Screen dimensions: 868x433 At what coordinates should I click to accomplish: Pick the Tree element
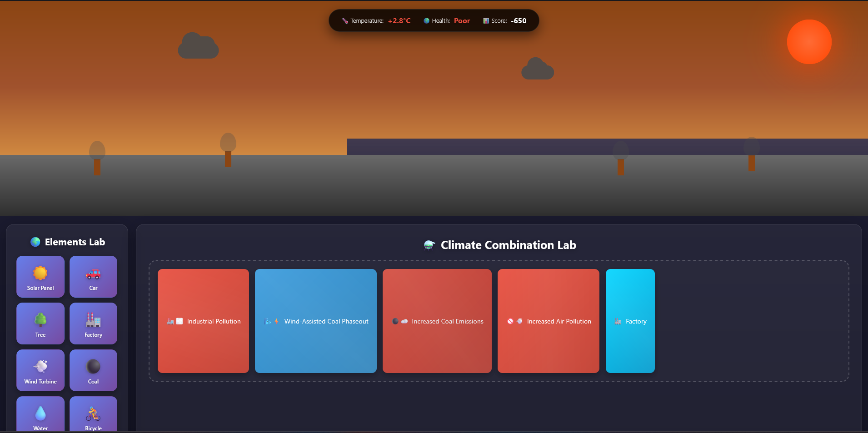point(40,323)
